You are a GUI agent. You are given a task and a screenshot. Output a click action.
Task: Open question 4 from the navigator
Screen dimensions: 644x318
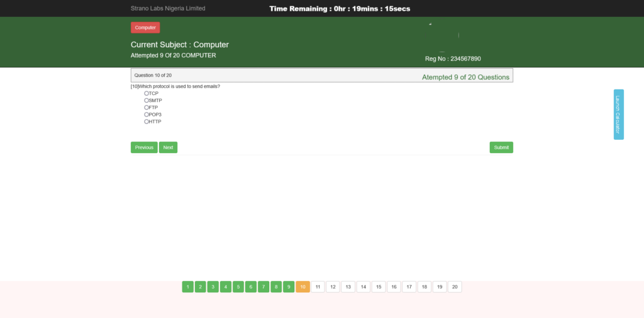coord(226,287)
